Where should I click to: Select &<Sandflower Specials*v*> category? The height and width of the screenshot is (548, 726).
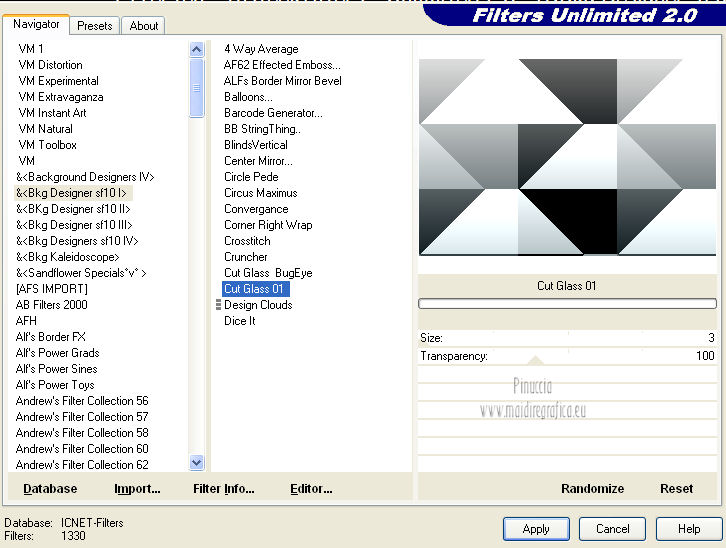81,273
